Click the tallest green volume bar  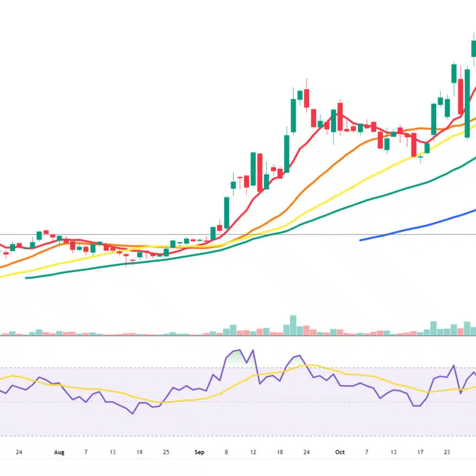click(293, 325)
